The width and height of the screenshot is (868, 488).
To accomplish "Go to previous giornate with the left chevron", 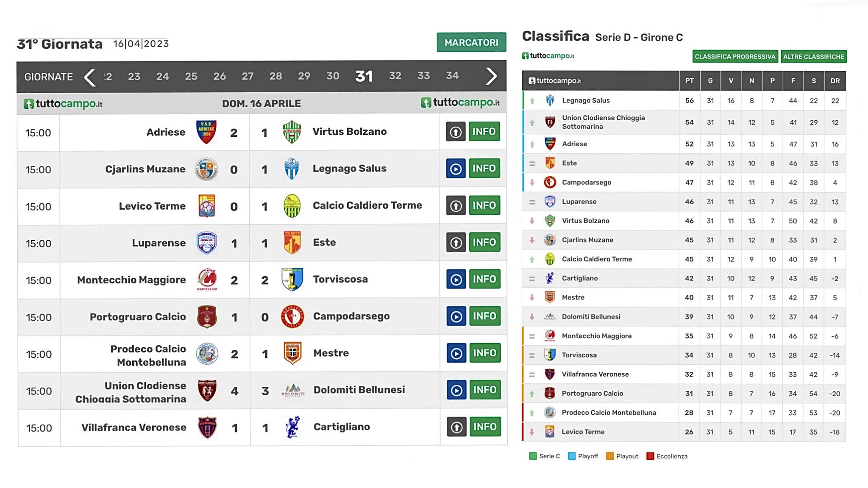I will [89, 77].
